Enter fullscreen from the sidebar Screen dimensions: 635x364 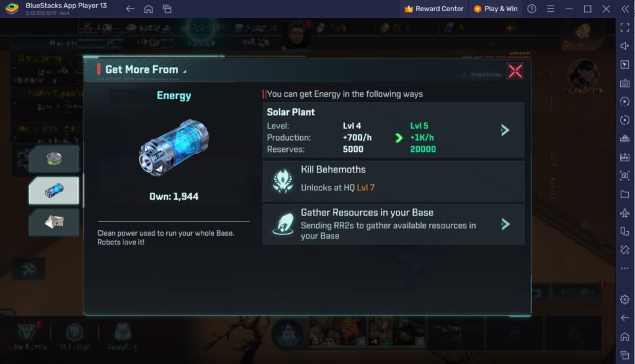623,27
